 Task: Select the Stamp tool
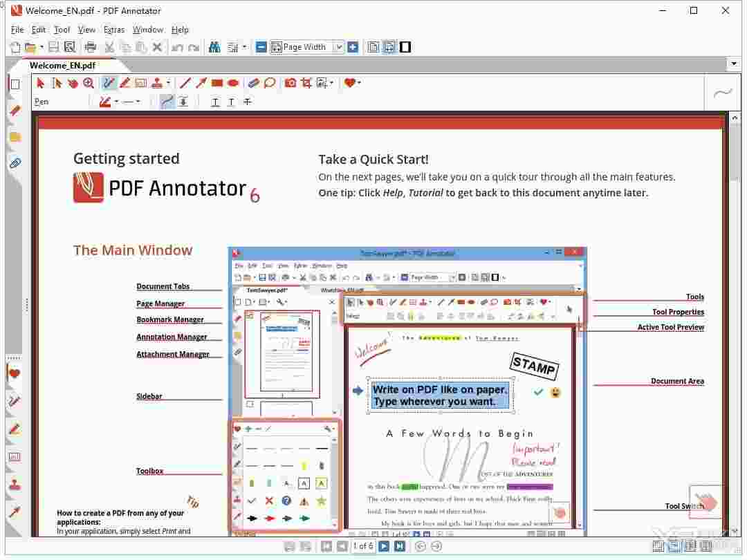point(157,84)
